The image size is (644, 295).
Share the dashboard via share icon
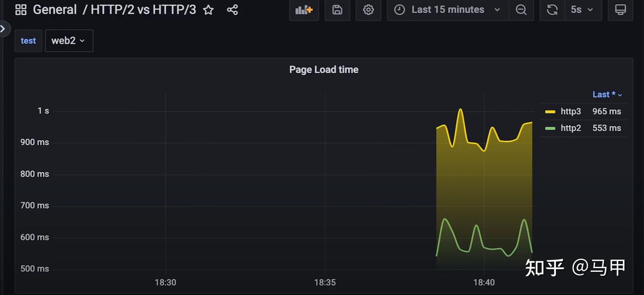232,10
